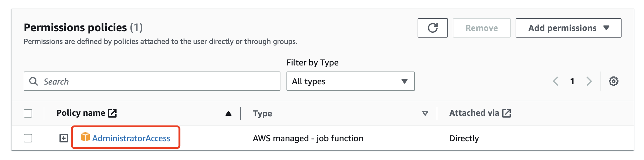The width and height of the screenshot is (644, 160).
Task: Go to the next page of policies
Action: (589, 81)
